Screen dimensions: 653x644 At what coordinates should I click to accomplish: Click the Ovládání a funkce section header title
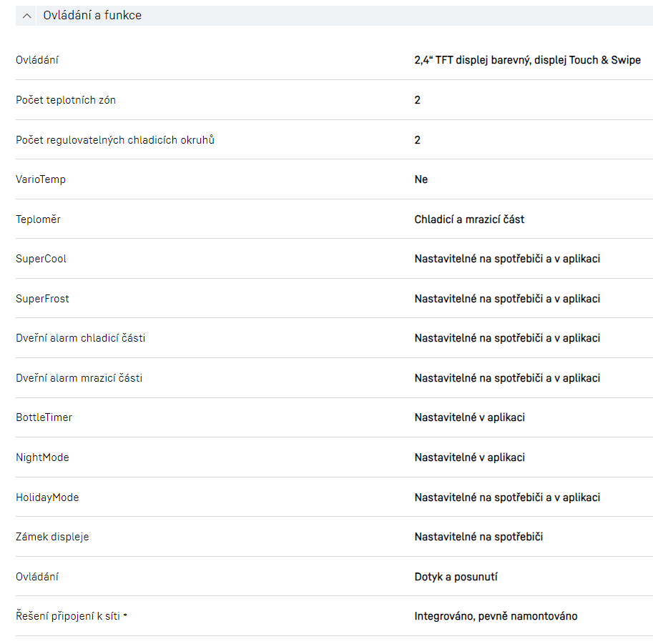(92, 16)
